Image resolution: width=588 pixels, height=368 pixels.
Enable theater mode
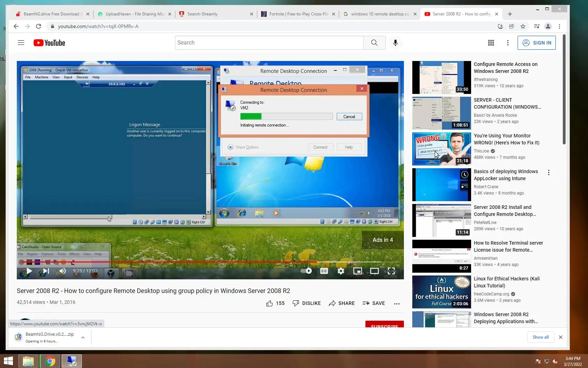click(374, 271)
